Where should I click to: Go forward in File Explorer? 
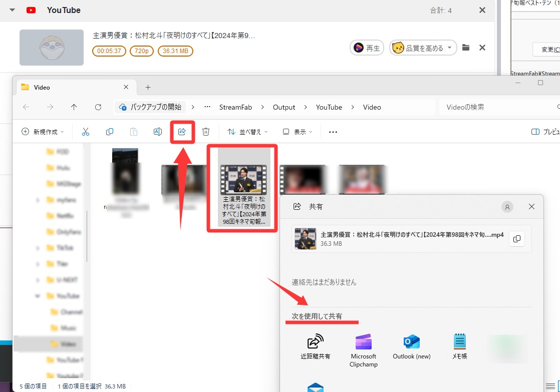[50, 107]
